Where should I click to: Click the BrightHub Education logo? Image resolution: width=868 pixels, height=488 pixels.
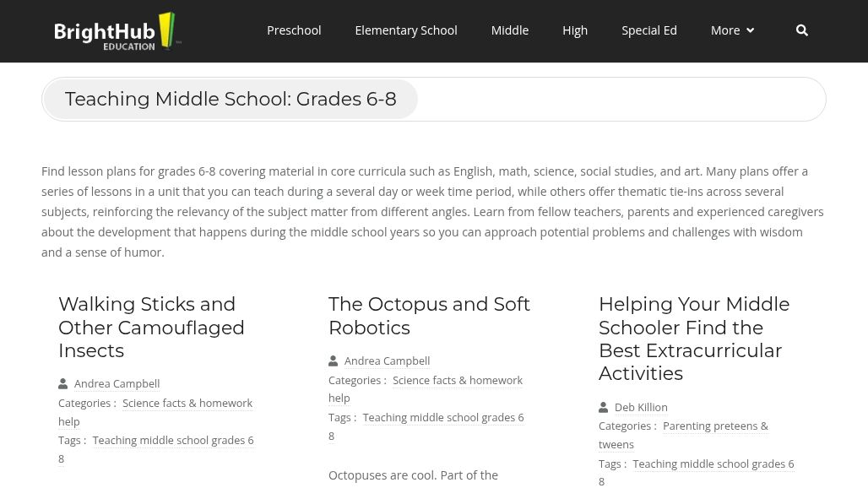pos(117,31)
